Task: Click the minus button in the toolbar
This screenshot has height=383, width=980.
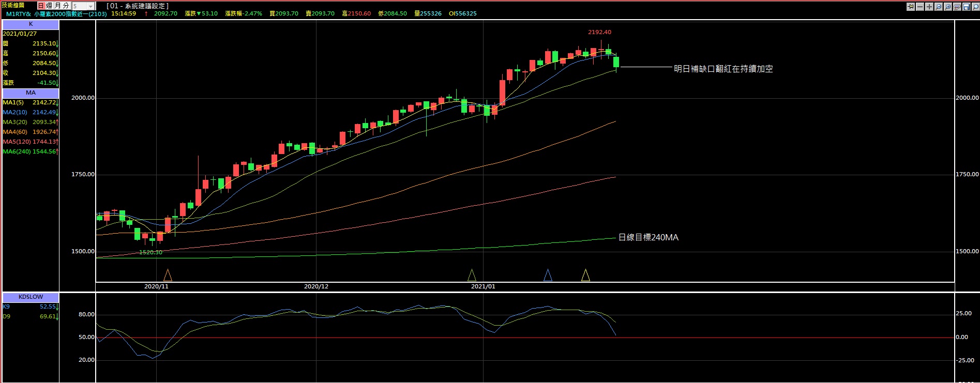Action: 920,7
